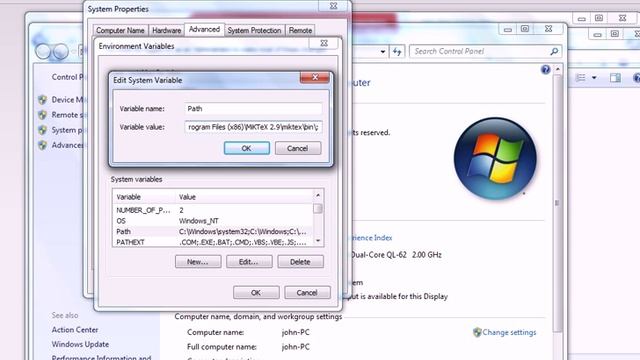Click the Device Manager shield icon

pyautogui.click(x=42, y=100)
